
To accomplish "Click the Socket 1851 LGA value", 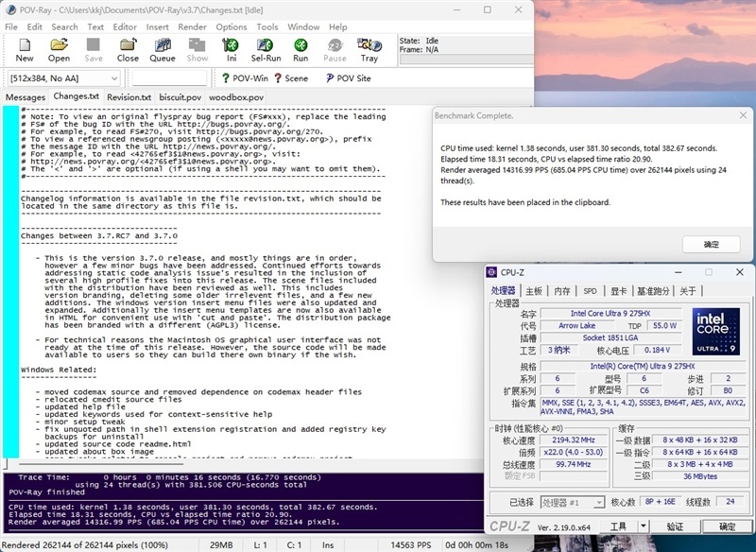I will click(610, 337).
